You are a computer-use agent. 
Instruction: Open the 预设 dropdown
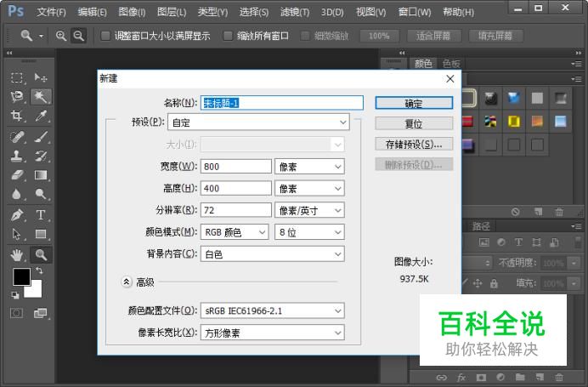tap(258, 122)
